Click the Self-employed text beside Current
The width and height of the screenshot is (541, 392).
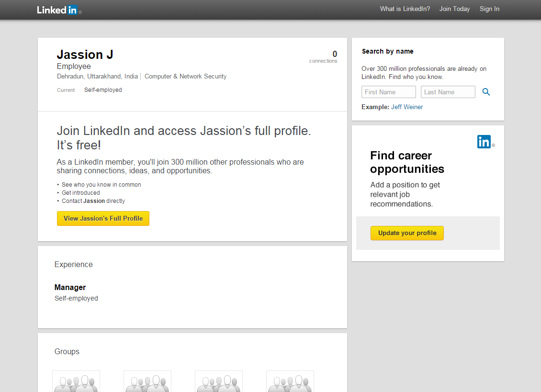click(x=103, y=90)
